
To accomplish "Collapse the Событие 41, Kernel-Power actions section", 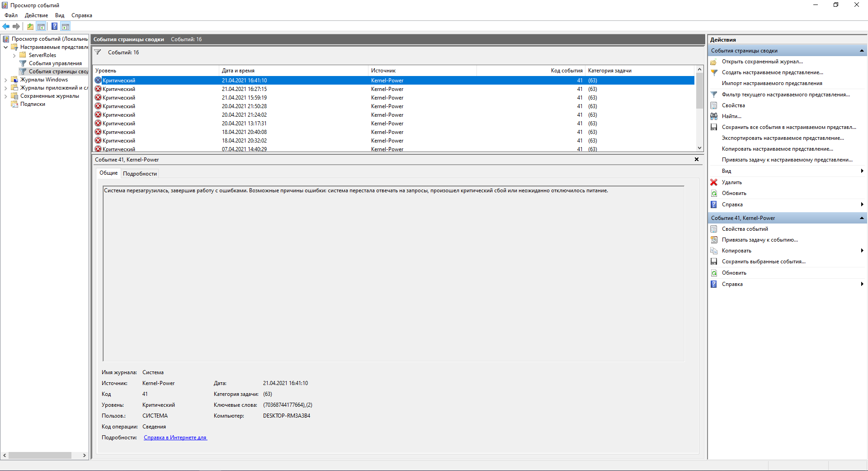I will click(862, 218).
